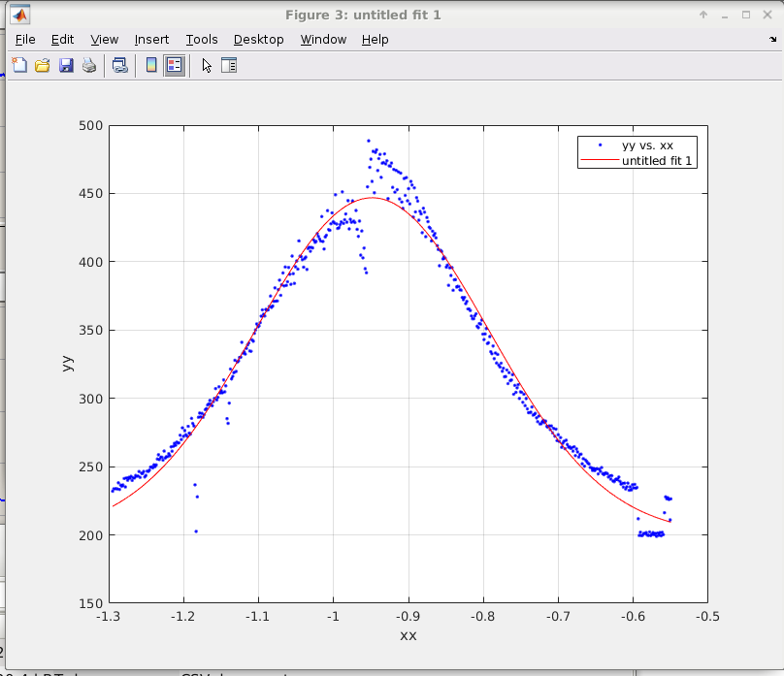Click the 'untitled fit 1' legend entry
Screen dimensions: 784x676
pos(657,161)
